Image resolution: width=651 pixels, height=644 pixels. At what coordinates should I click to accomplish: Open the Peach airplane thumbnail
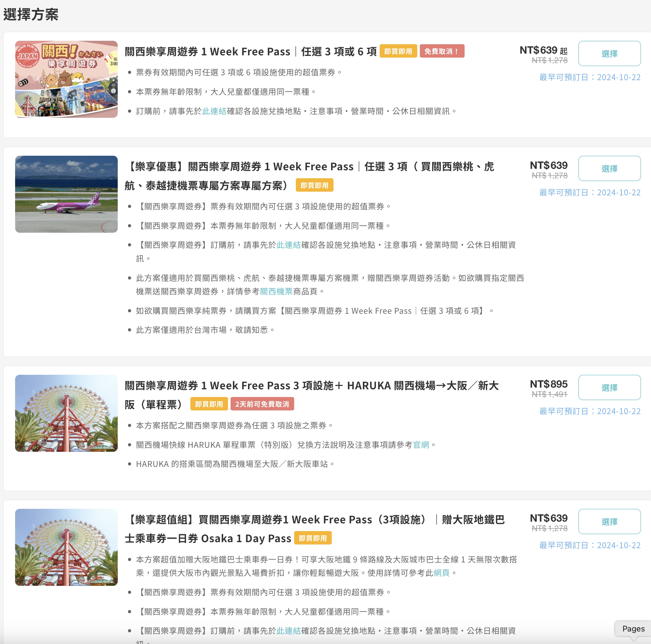pyautogui.click(x=66, y=194)
